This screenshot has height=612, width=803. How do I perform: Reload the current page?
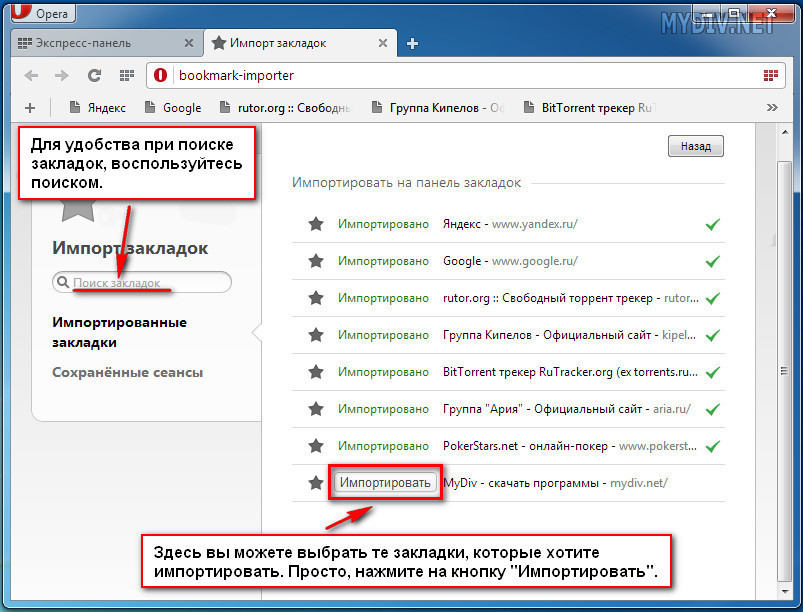click(94, 76)
